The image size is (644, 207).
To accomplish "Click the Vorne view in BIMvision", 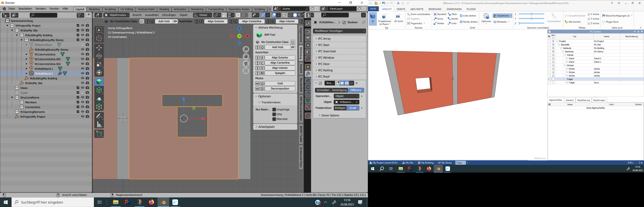I will (439, 19).
